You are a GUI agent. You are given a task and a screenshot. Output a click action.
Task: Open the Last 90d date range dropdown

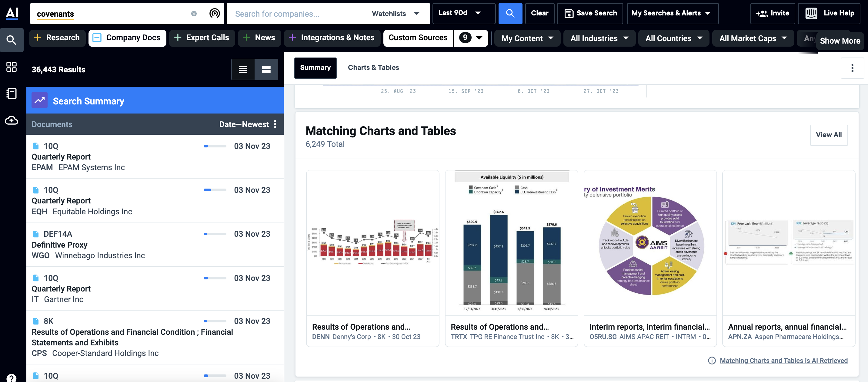click(x=464, y=13)
